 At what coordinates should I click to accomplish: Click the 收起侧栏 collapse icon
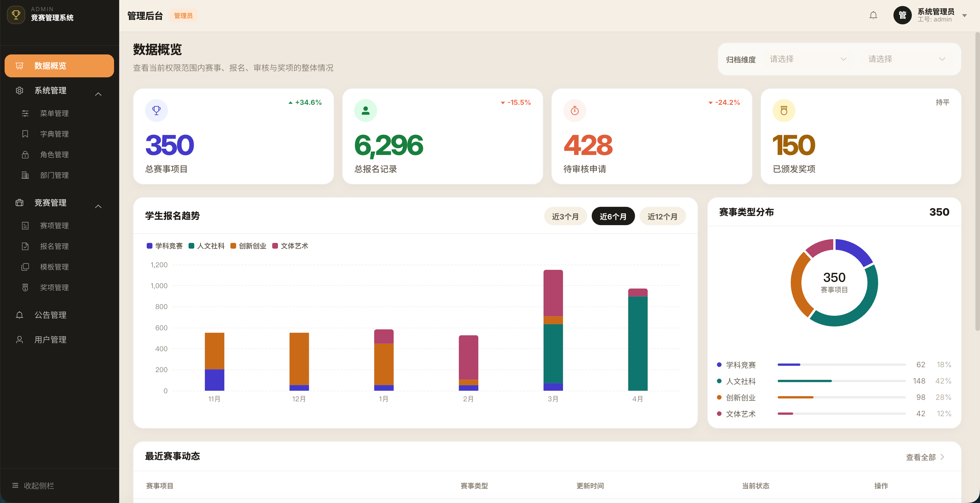[x=15, y=486]
